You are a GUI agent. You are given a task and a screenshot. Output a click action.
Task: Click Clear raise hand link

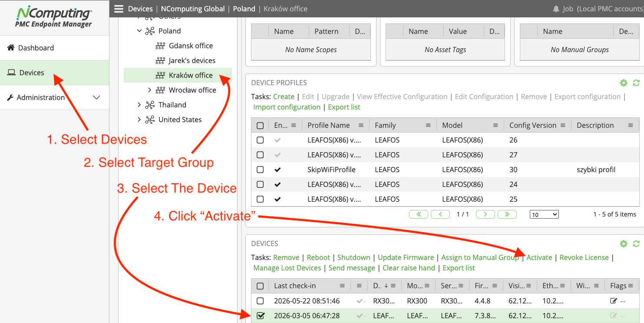click(x=409, y=268)
